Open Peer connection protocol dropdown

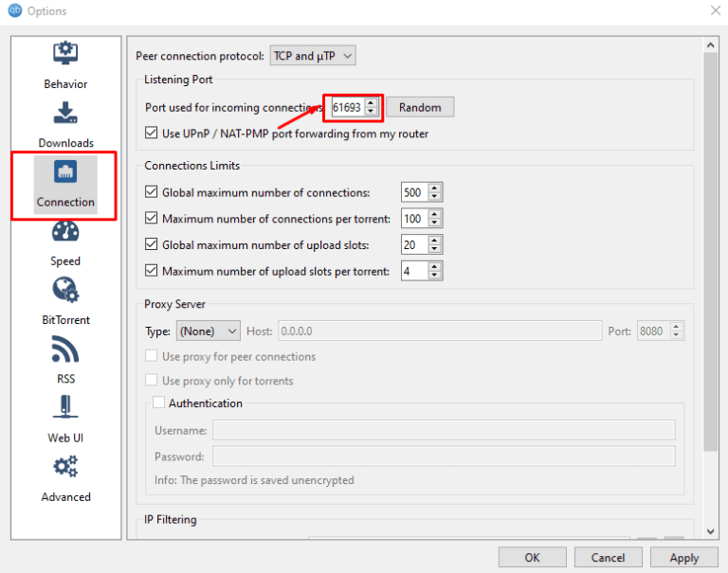pyautogui.click(x=313, y=56)
